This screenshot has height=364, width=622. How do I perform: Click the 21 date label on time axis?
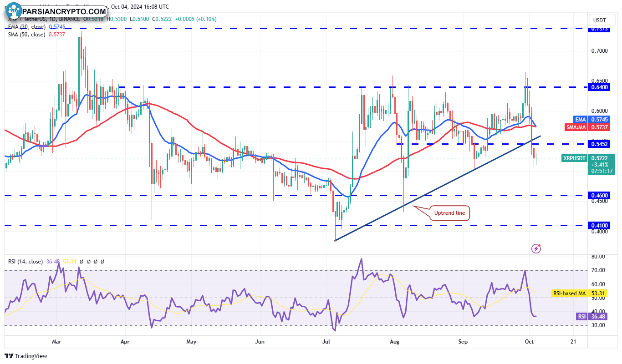click(x=573, y=341)
